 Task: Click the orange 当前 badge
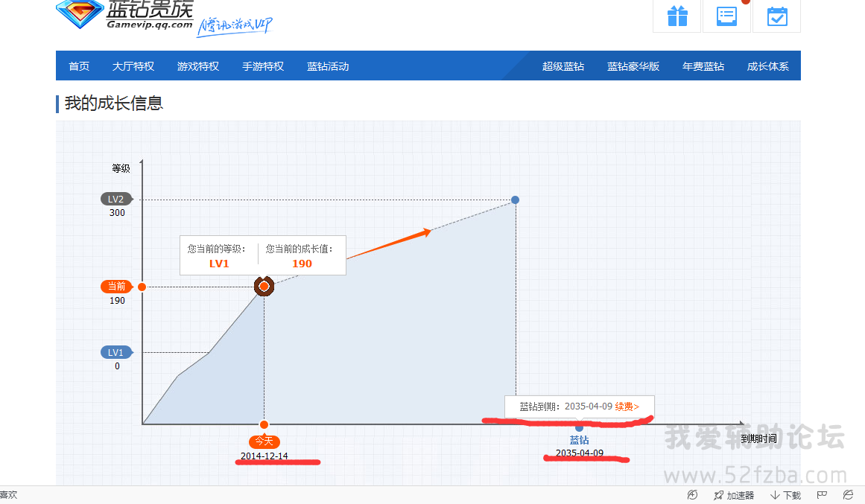(x=117, y=287)
